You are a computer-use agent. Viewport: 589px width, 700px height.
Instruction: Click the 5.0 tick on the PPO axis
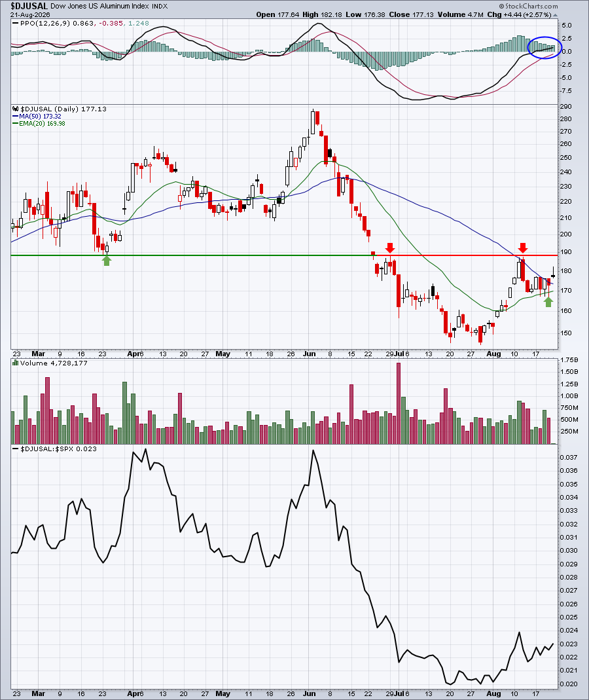coord(567,26)
